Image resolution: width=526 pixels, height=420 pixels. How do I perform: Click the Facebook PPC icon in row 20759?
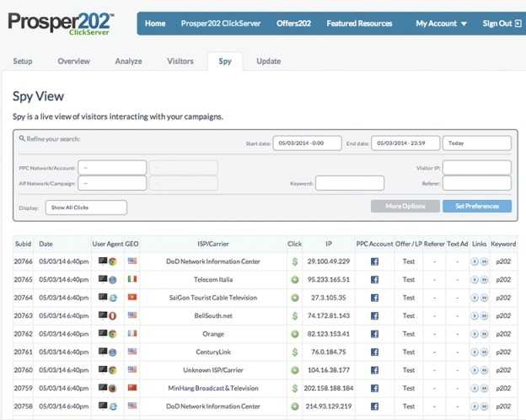374,389
